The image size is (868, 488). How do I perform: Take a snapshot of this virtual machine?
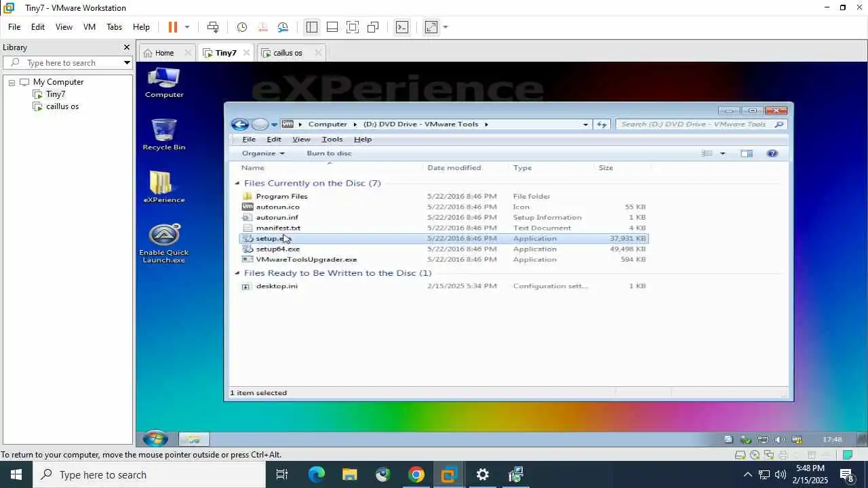tap(241, 27)
